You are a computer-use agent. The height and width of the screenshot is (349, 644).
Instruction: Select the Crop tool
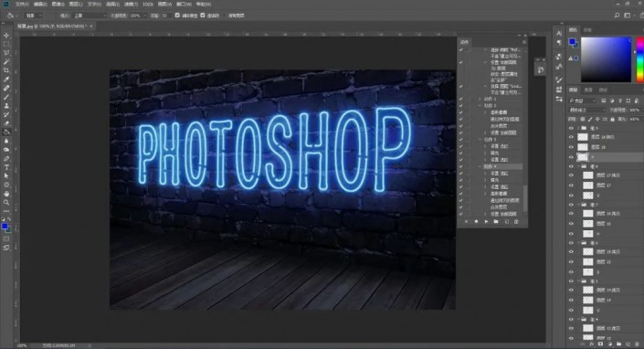point(6,70)
